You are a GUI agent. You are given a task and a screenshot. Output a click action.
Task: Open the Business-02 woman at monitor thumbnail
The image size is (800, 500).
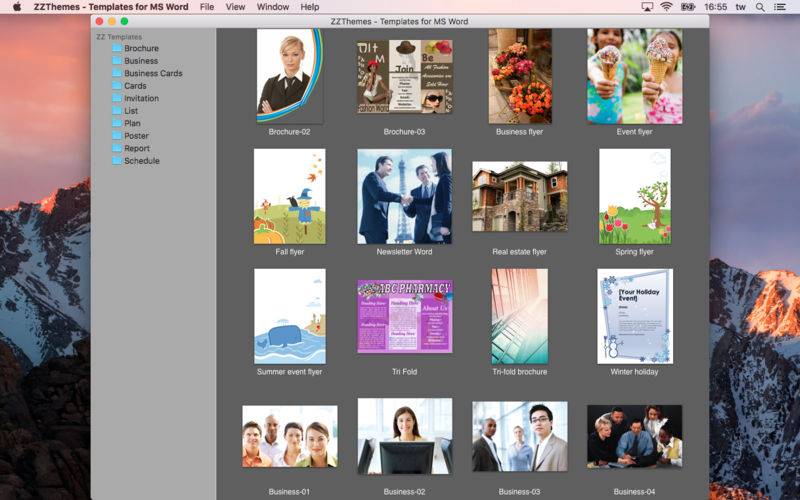click(405, 436)
